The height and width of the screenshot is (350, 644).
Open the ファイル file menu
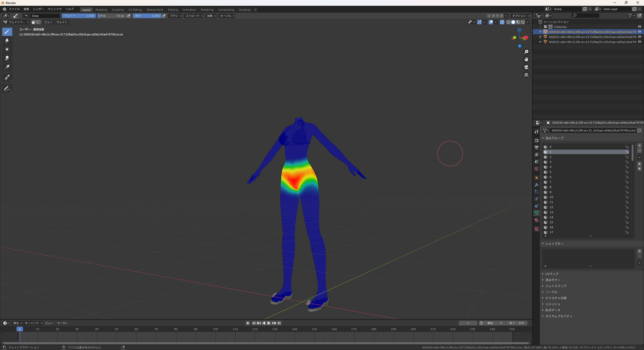[x=14, y=9]
